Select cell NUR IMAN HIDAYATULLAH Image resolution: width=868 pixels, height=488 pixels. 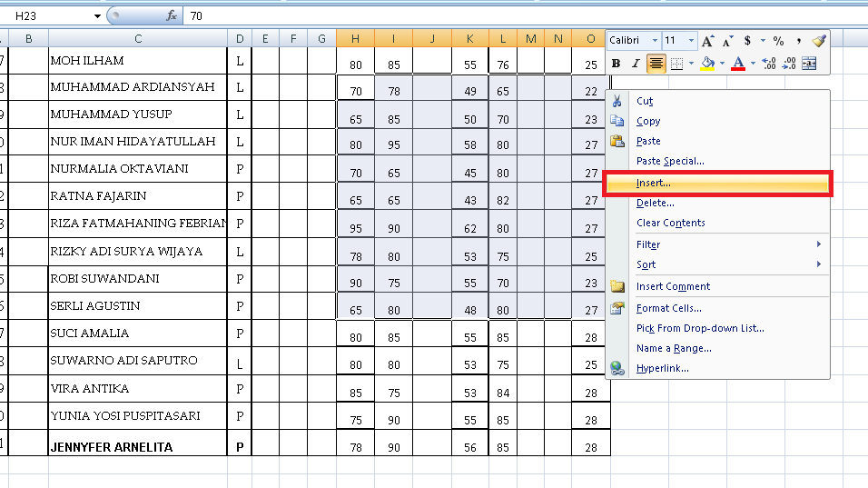pos(138,141)
